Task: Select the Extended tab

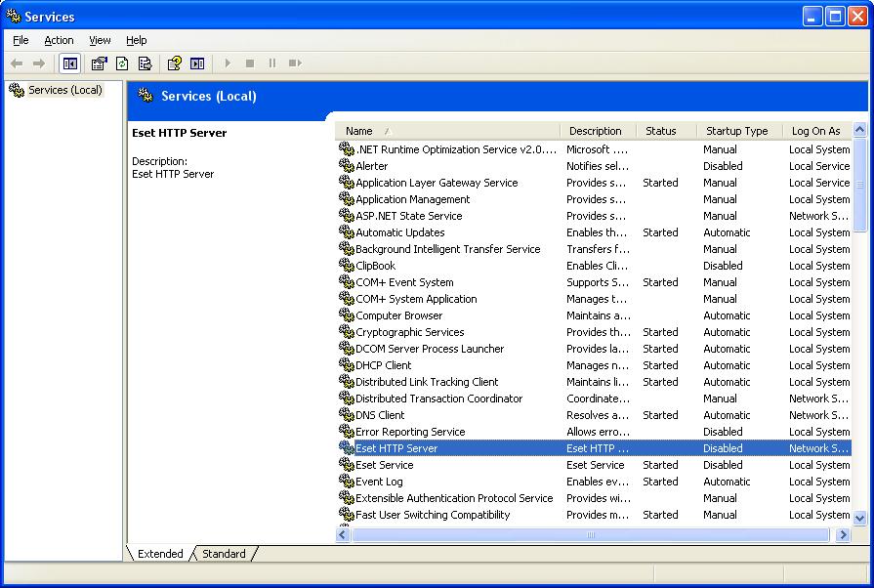Action: pos(160,554)
